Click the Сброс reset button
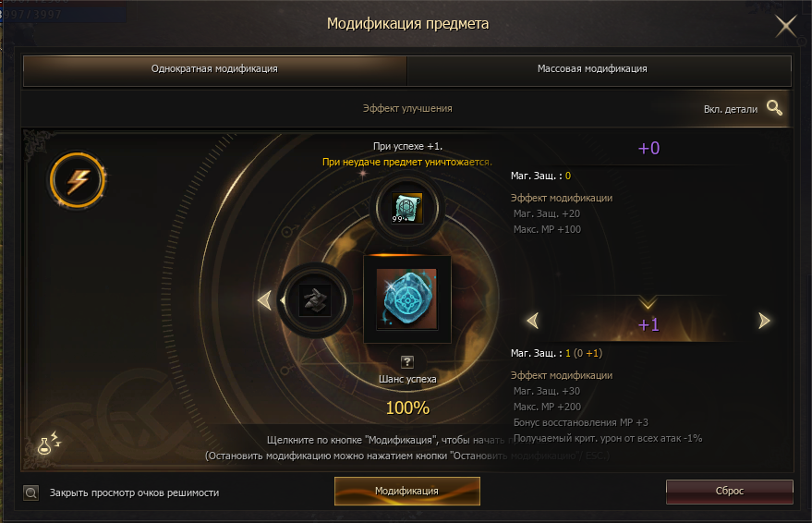This screenshot has height=523, width=812. click(729, 491)
